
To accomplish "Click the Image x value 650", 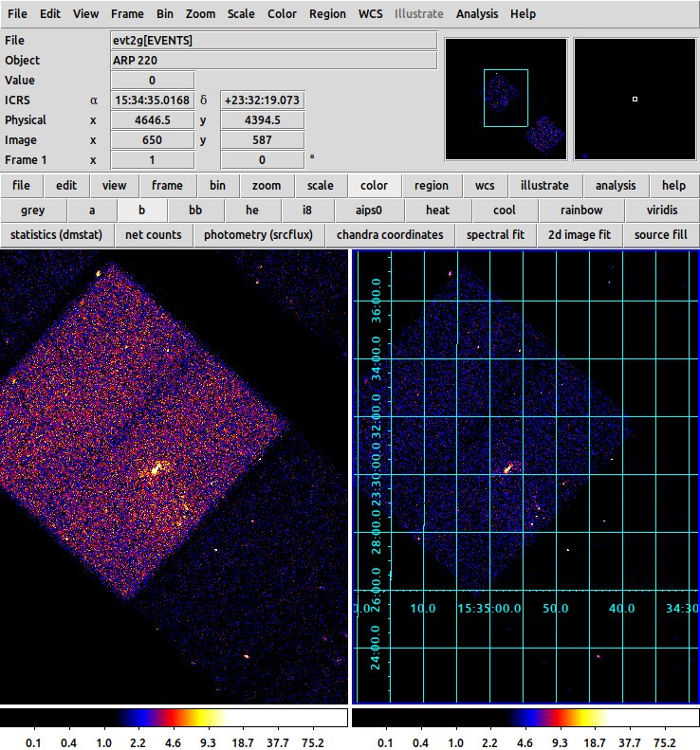I will [153, 140].
